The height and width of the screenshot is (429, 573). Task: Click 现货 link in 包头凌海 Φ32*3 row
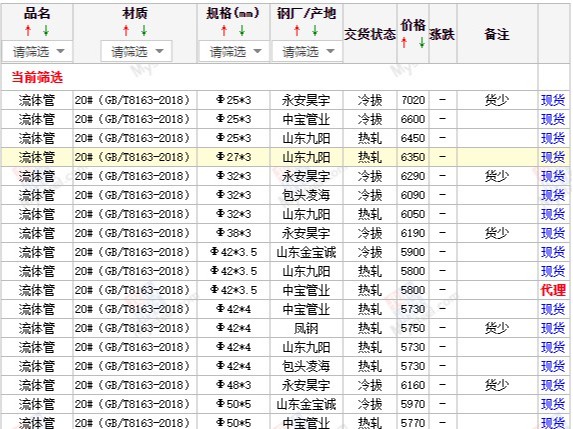click(553, 195)
